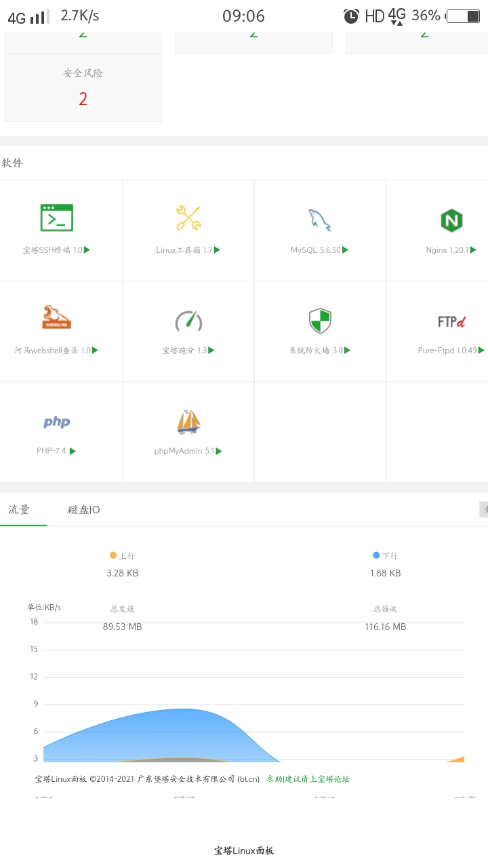The image size is (488, 868).
Task: Open the 宝塔跑分 1.3 label
Action: (184, 350)
